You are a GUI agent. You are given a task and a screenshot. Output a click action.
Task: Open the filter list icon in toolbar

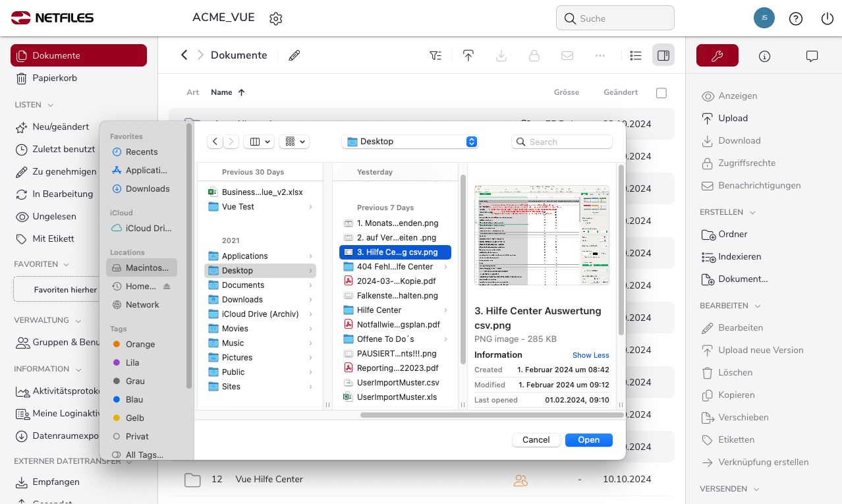point(435,56)
